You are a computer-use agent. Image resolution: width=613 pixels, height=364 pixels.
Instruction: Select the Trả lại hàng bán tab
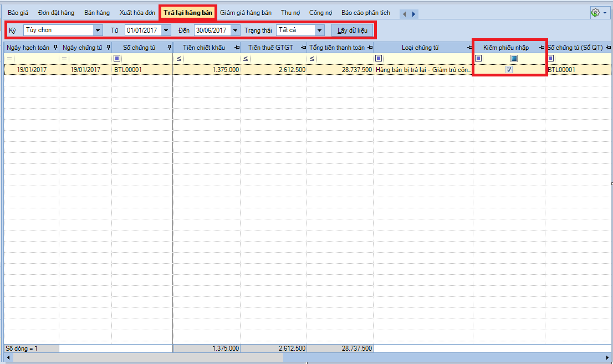click(x=188, y=13)
